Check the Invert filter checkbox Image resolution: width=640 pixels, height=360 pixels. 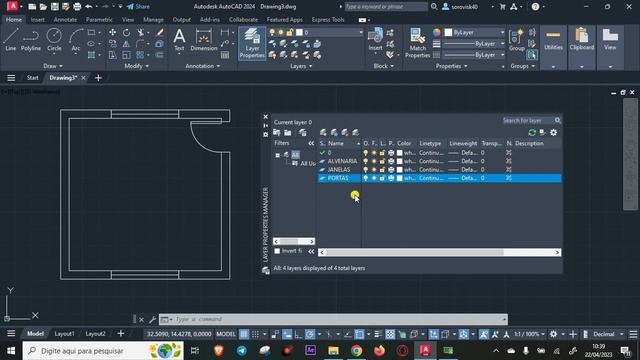pyautogui.click(x=277, y=251)
